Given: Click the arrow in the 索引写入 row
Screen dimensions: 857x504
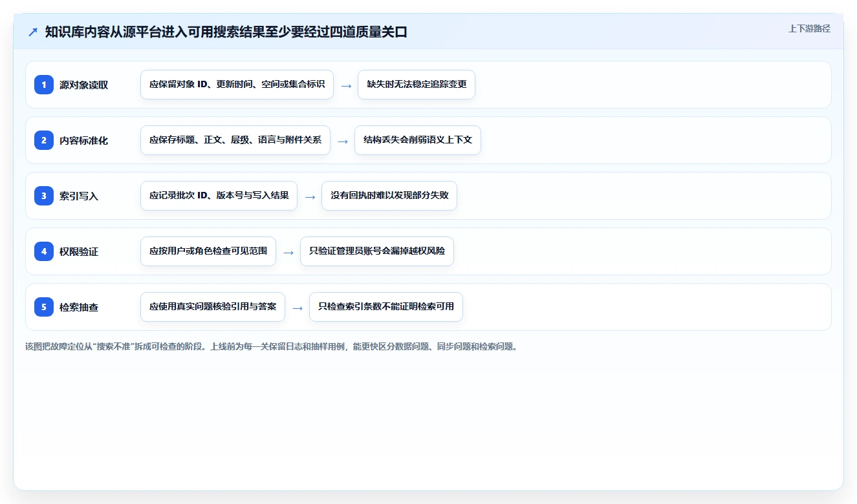Looking at the screenshot, I should click(x=310, y=196).
